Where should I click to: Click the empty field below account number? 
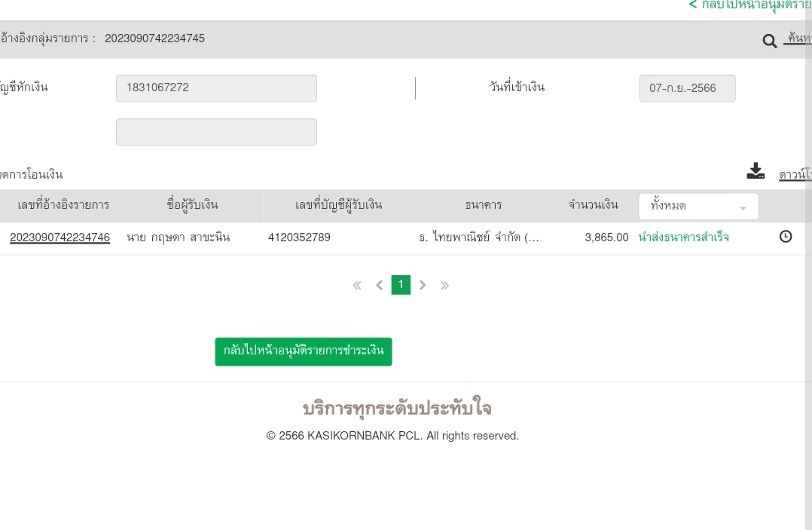[216, 132]
